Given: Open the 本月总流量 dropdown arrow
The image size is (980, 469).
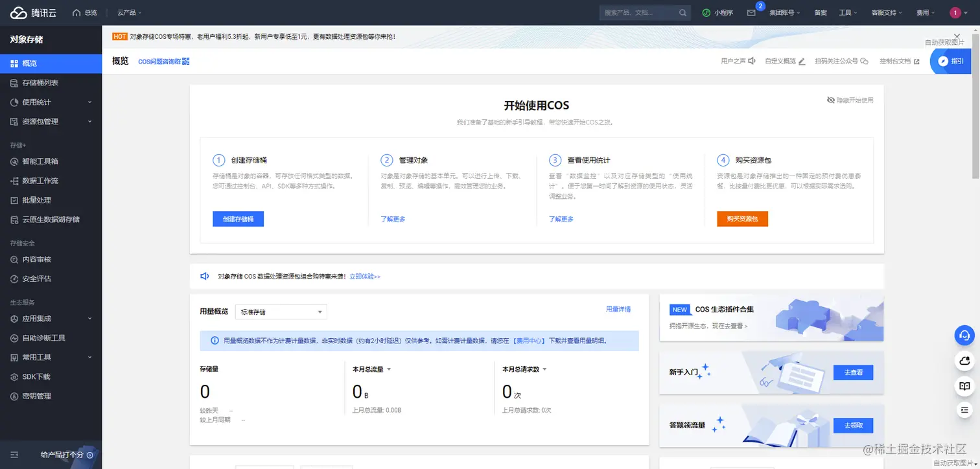Looking at the screenshot, I should pos(388,369).
